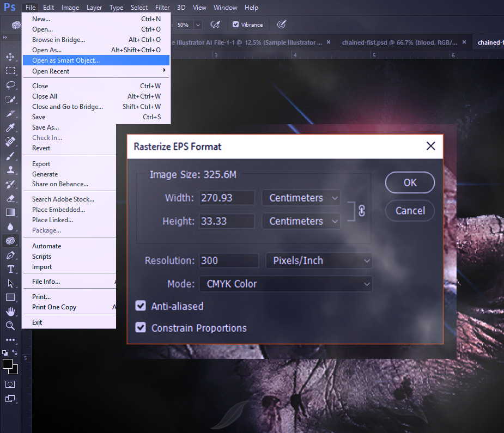Toggle the Vibrance checkbox in options bar

coord(235,25)
